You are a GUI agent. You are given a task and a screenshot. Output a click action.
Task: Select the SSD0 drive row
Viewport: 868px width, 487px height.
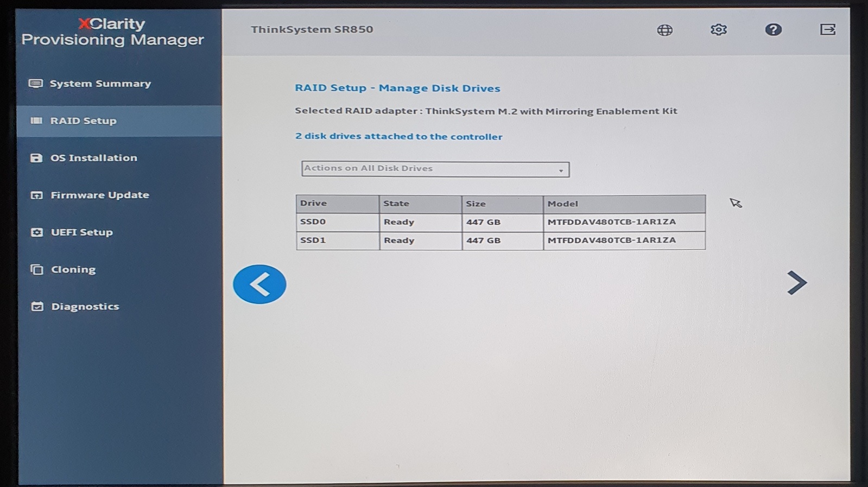[500, 222]
